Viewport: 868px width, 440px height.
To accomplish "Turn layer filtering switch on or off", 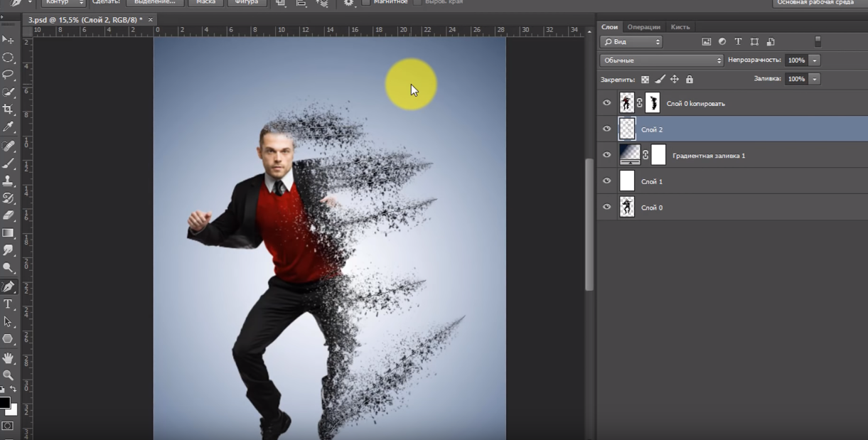I will (x=818, y=42).
